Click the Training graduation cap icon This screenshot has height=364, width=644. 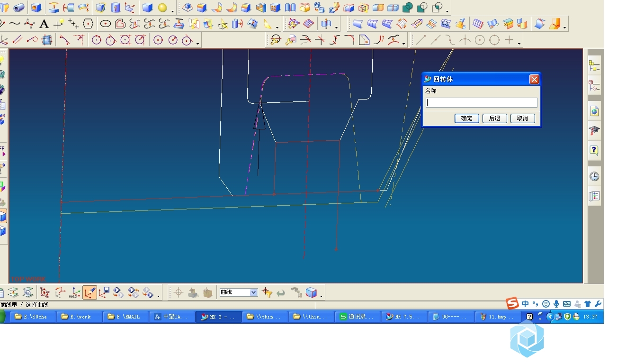click(x=594, y=130)
